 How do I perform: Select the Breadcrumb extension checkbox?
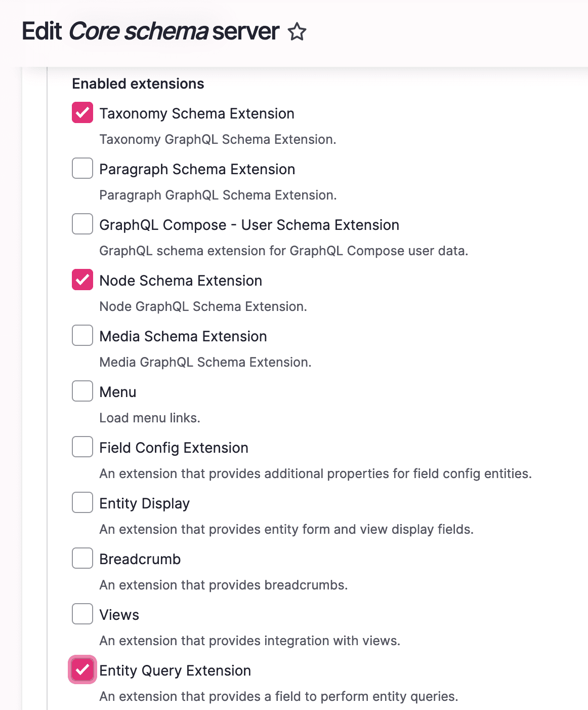pyautogui.click(x=82, y=558)
